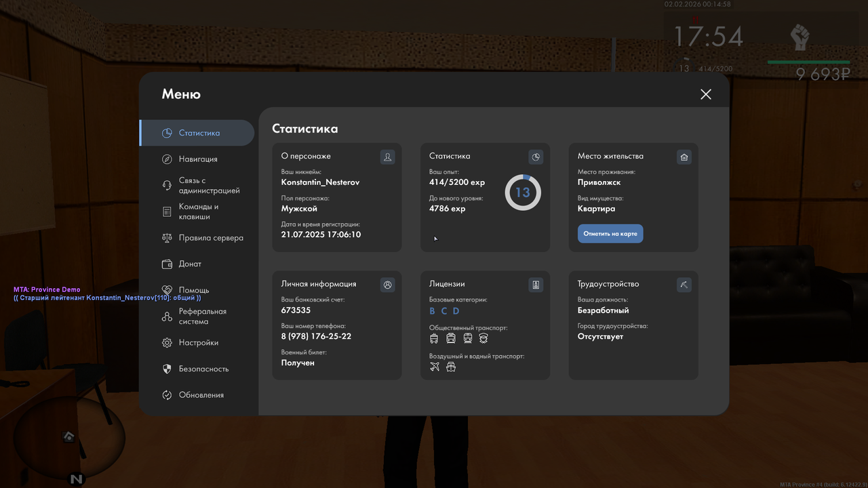Click the green bar under the fist icon
Screen dimensions: 868x488
coord(808,62)
